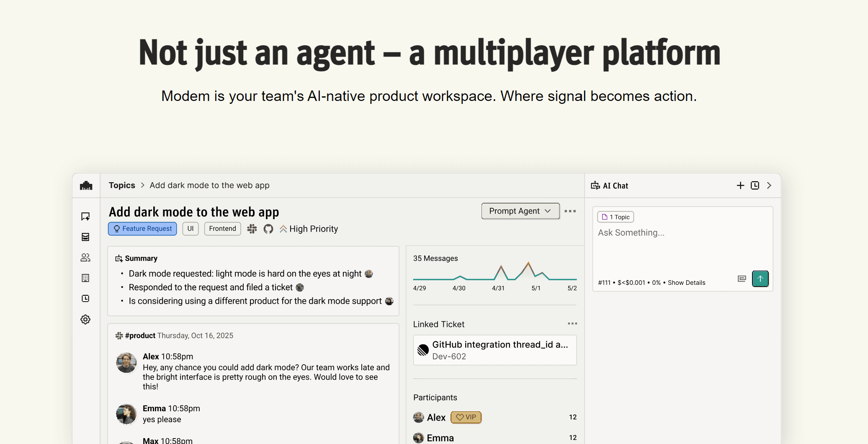Click Alex's message avatar
The image size is (868, 444).
126,363
